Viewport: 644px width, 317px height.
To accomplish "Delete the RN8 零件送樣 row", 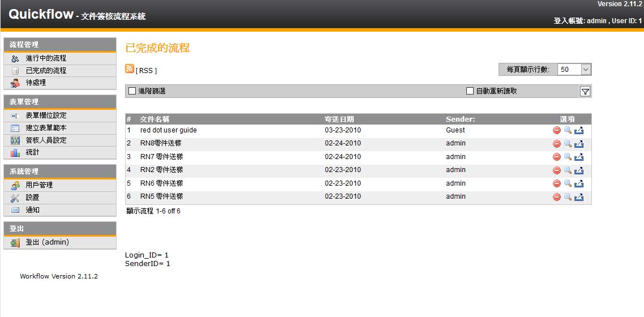I will (557, 144).
